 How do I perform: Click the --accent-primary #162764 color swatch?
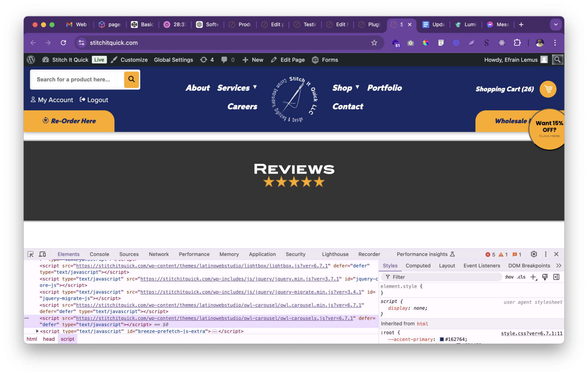coord(442,339)
